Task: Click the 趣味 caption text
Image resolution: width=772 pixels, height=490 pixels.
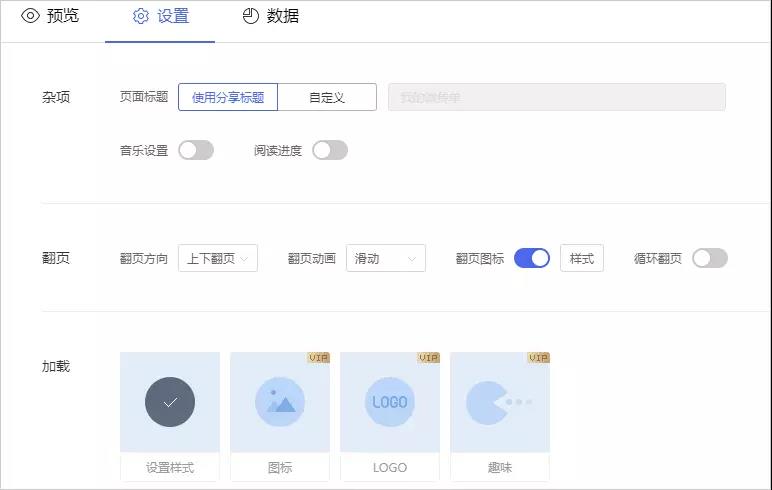Action: [x=500, y=467]
